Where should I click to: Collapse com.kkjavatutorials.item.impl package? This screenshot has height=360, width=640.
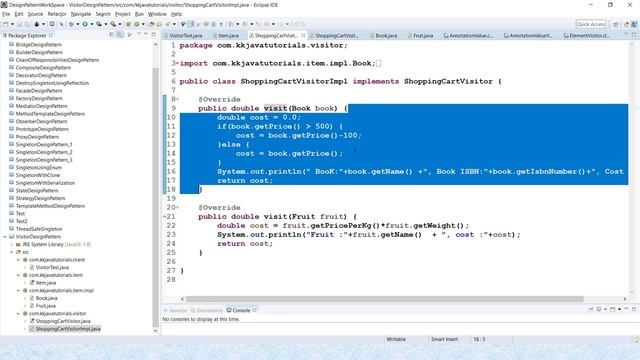pyautogui.click(x=18, y=291)
